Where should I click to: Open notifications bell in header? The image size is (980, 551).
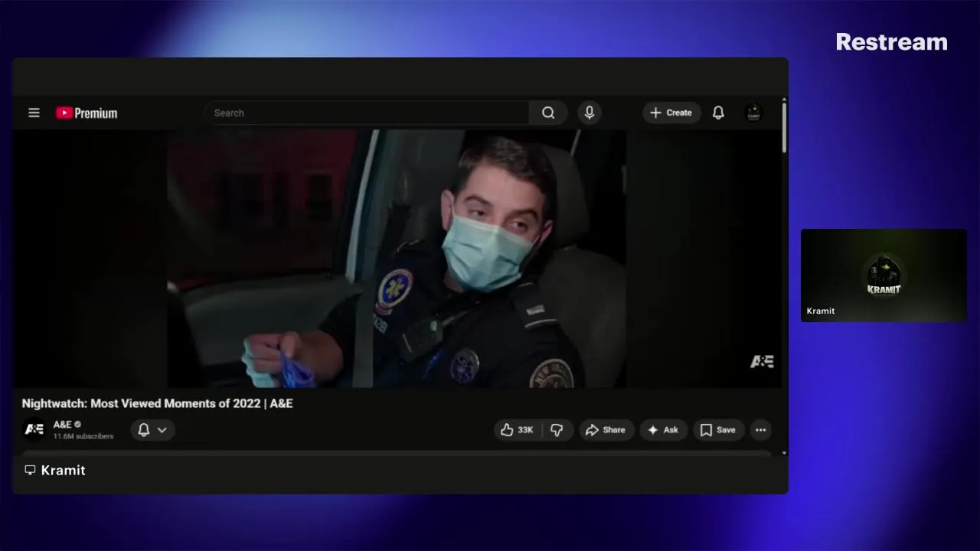(x=718, y=112)
